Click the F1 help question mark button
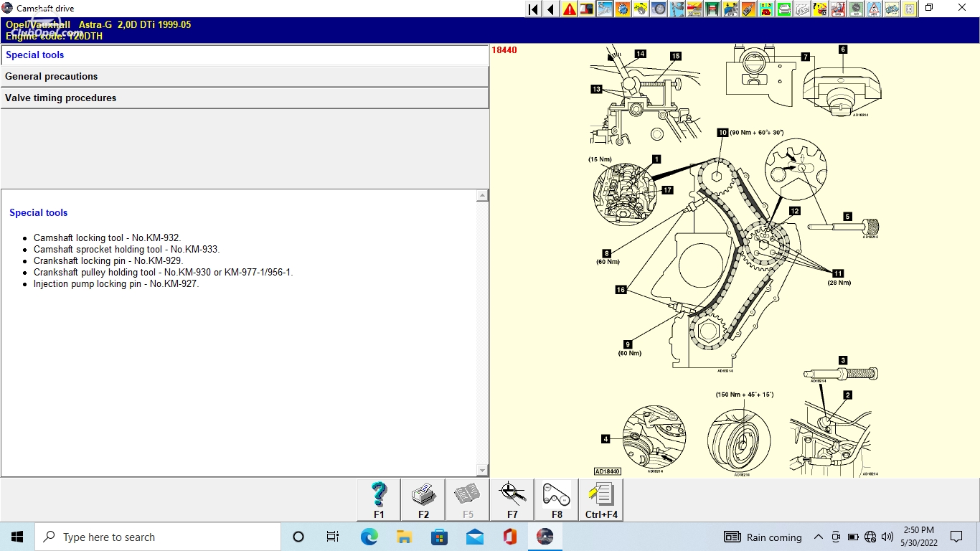This screenshot has width=980, height=551. coord(379,500)
